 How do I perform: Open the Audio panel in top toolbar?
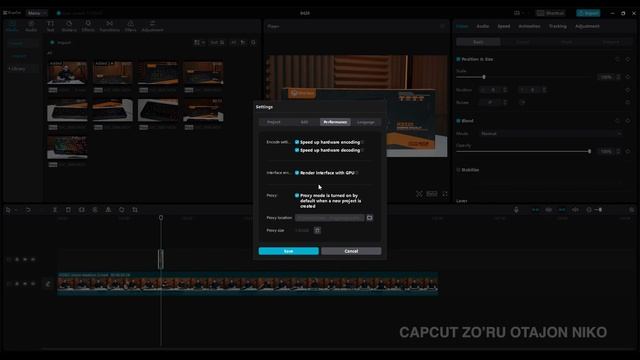click(31, 26)
